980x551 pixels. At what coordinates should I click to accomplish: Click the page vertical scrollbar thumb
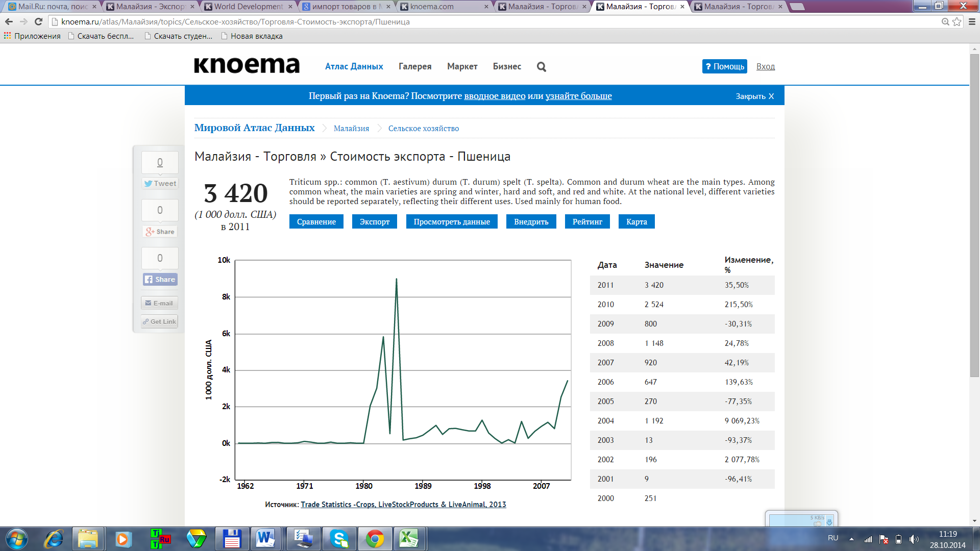tap(974, 214)
